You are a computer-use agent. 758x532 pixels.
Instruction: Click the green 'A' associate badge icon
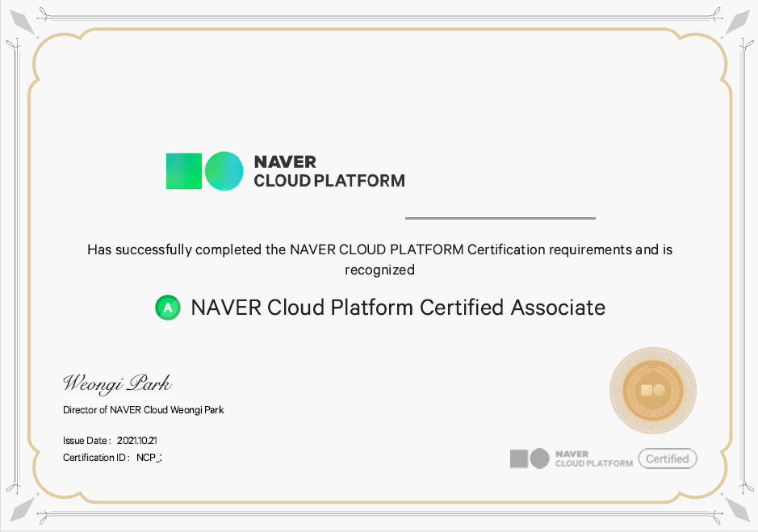(x=168, y=308)
